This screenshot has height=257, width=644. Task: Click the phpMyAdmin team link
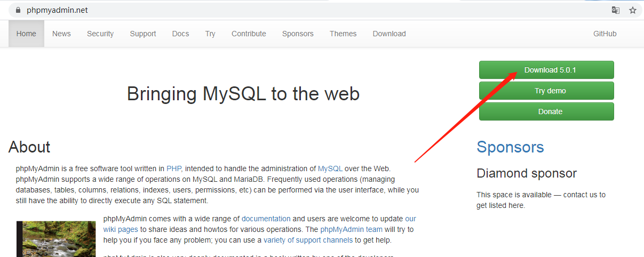tap(351, 229)
